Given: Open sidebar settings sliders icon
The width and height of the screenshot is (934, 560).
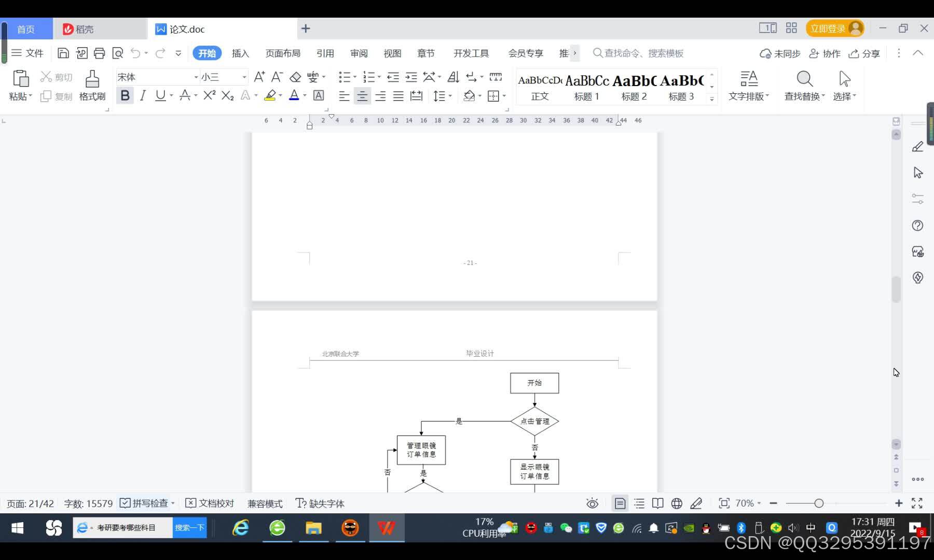Looking at the screenshot, I should 917,199.
